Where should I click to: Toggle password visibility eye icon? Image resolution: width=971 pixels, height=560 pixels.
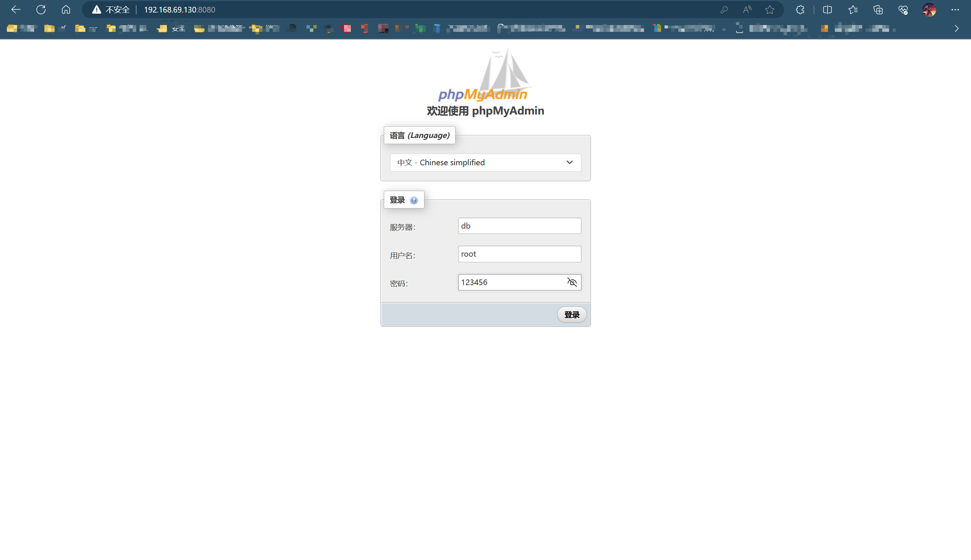point(572,282)
